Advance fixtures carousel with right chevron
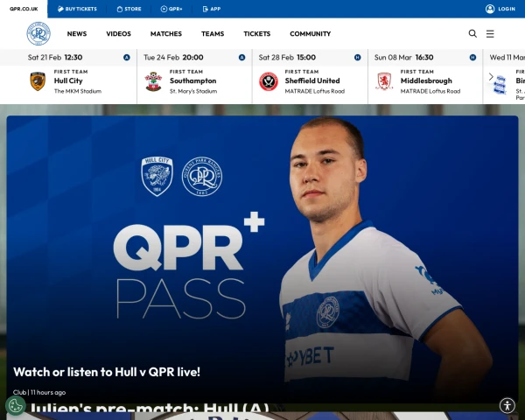 [491, 77]
